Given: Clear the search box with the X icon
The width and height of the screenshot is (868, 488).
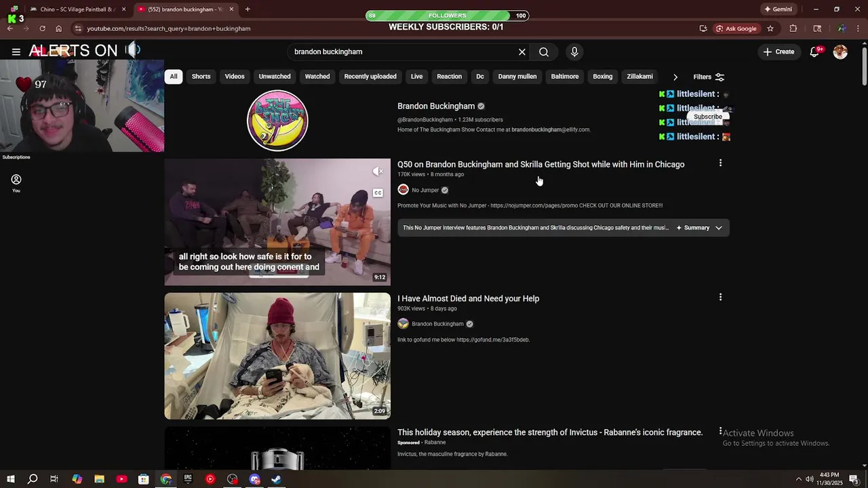Looking at the screenshot, I should [x=522, y=52].
